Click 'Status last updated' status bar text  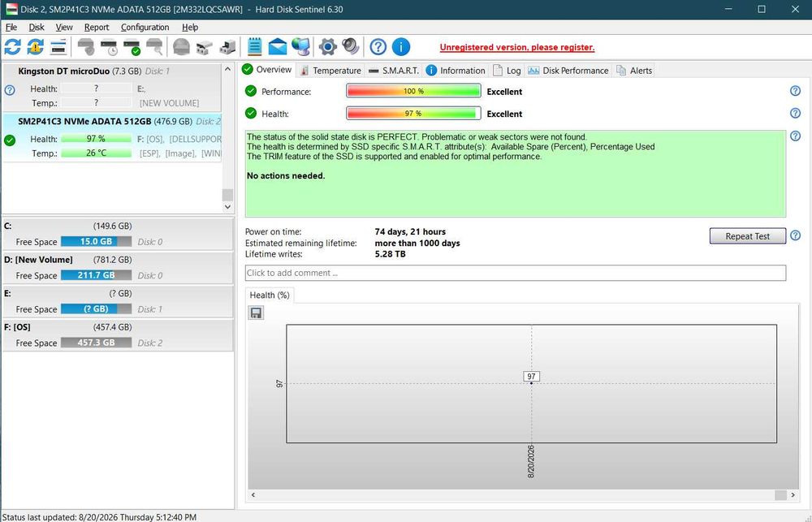[x=99, y=517]
